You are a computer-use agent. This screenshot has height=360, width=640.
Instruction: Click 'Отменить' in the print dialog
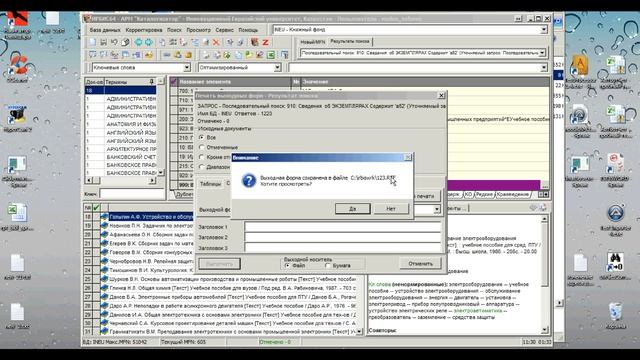click(420, 264)
